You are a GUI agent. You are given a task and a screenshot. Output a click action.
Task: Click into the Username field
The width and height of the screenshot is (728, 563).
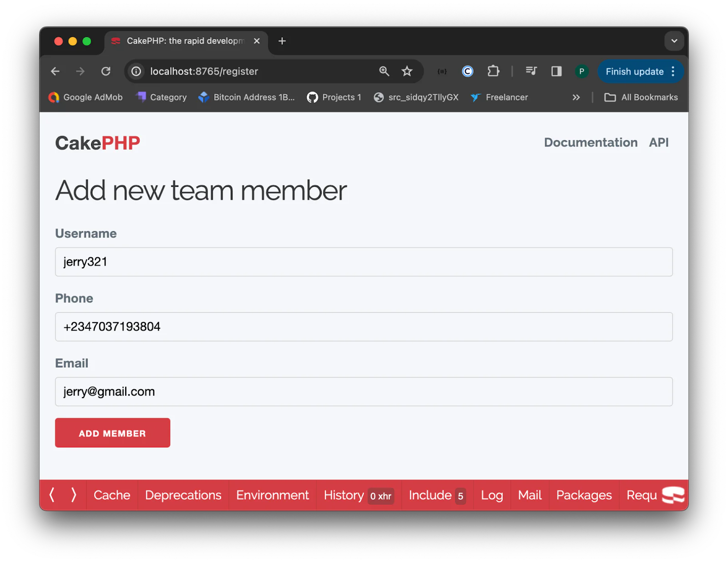coord(364,262)
